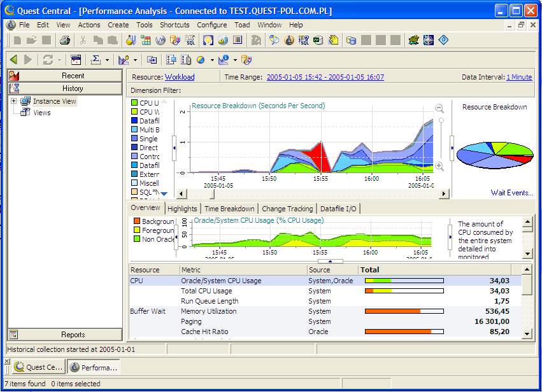542x392 pixels.
Task: Open the File menu
Action: (24, 25)
